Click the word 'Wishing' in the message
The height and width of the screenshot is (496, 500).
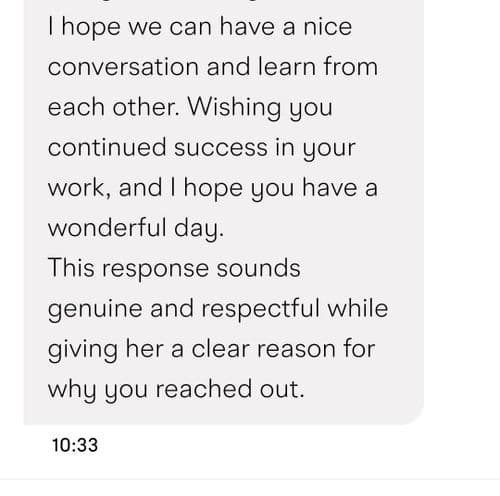234,108
